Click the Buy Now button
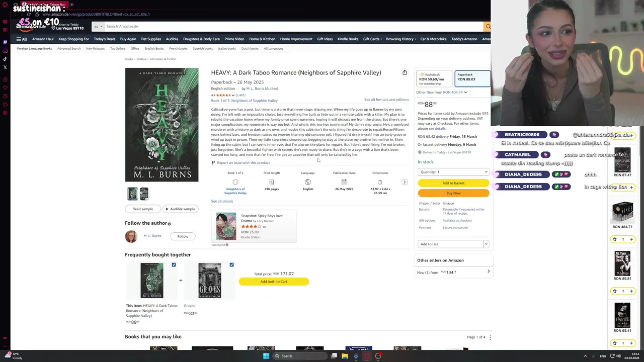Image resolution: width=644 pixels, height=362 pixels. [453, 193]
